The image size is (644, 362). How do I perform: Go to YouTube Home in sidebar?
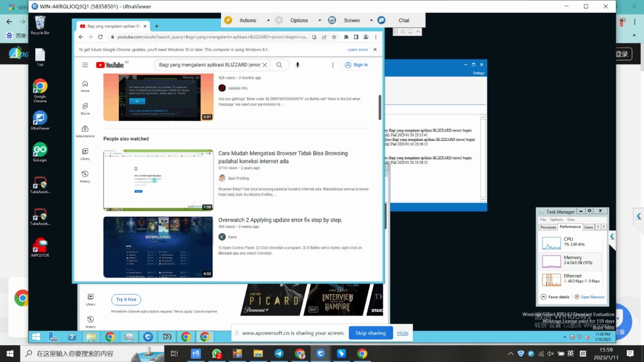coord(85,86)
